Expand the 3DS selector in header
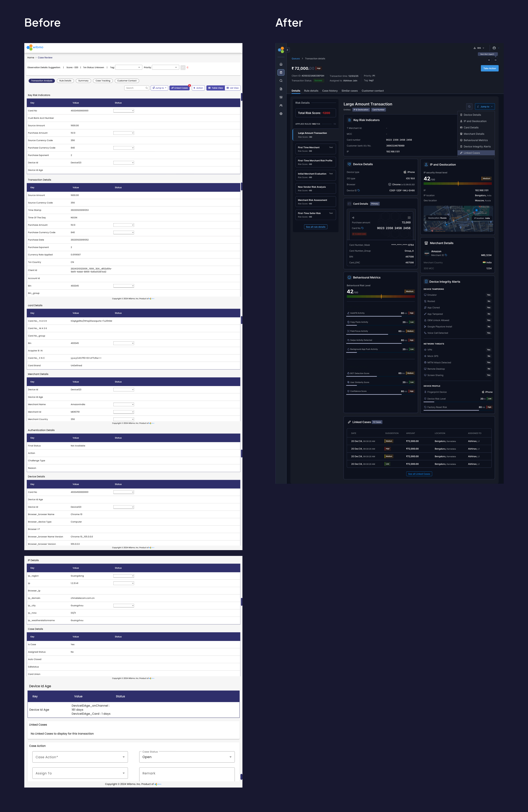Image resolution: width=528 pixels, height=812 pixels. click(479, 48)
